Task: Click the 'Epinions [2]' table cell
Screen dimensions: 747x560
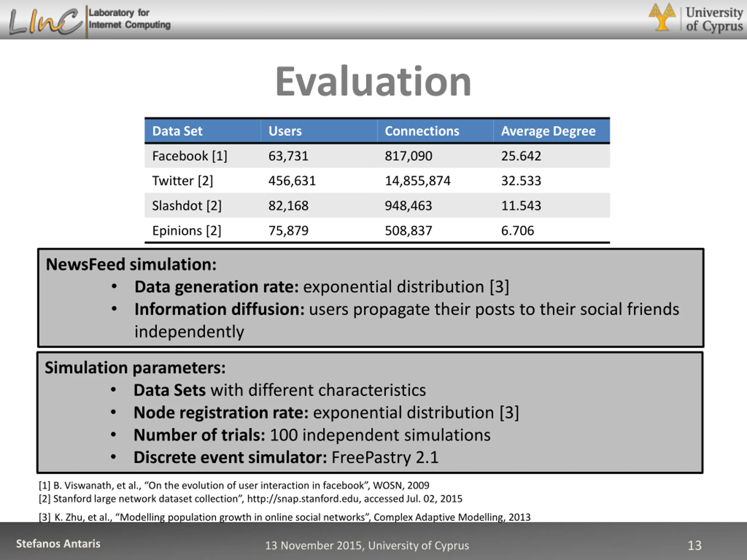Action: (187, 231)
